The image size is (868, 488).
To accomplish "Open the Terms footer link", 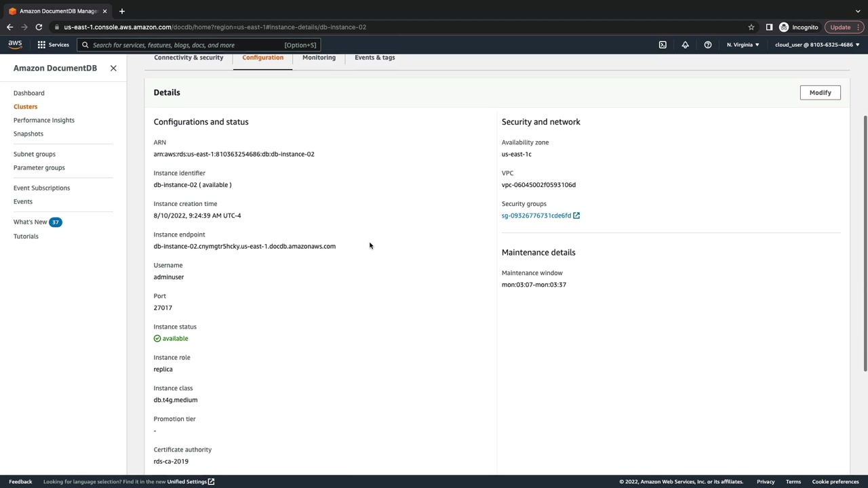I will point(793,482).
